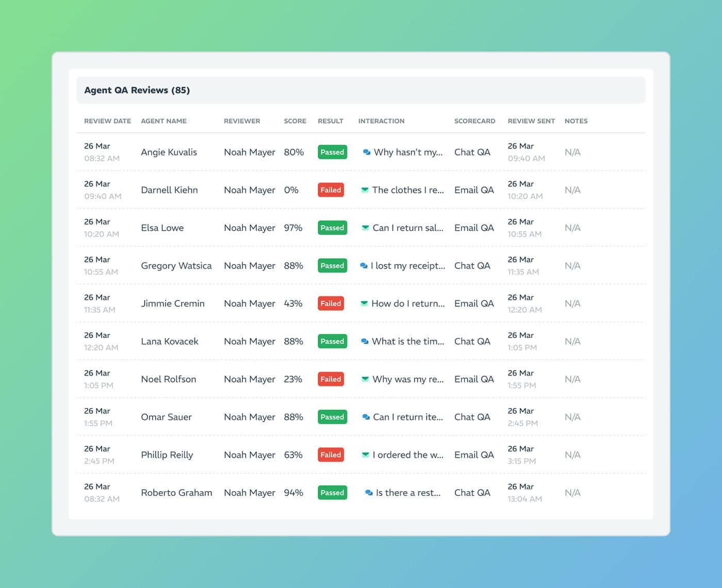The height and width of the screenshot is (588, 722).
Task: Click the Passed badge for Angie Kuvalis
Action: pos(332,152)
